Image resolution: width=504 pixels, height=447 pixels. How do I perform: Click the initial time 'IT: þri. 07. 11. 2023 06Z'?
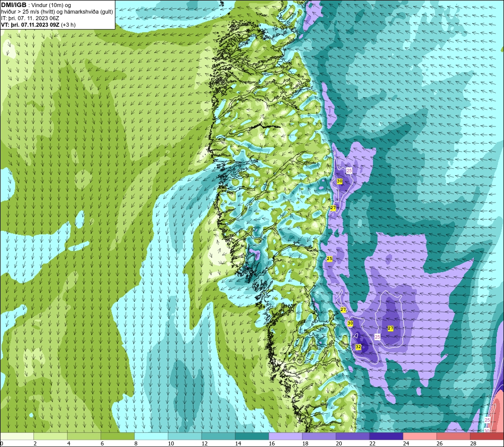tap(30, 18)
